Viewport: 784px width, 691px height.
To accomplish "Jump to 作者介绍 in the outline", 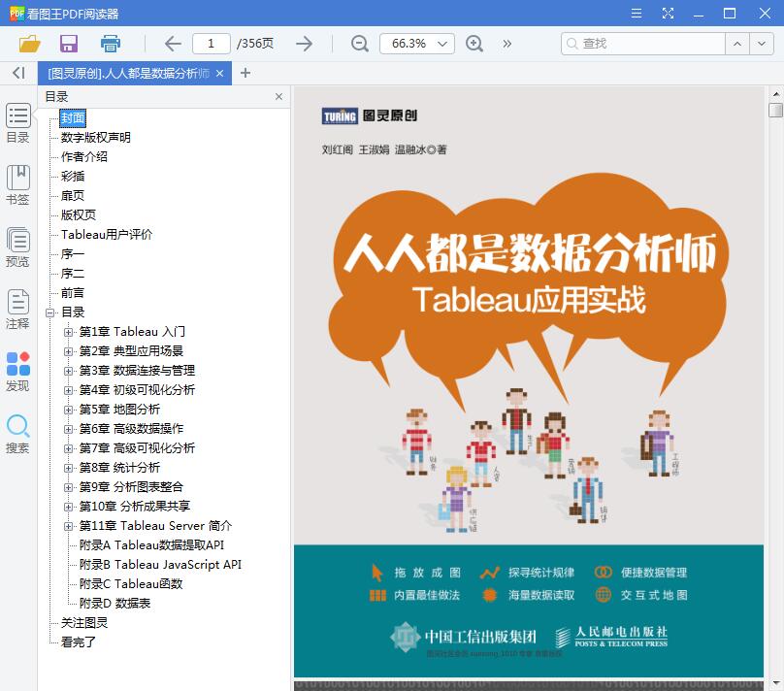I will pyautogui.click(x=84, y=157).
